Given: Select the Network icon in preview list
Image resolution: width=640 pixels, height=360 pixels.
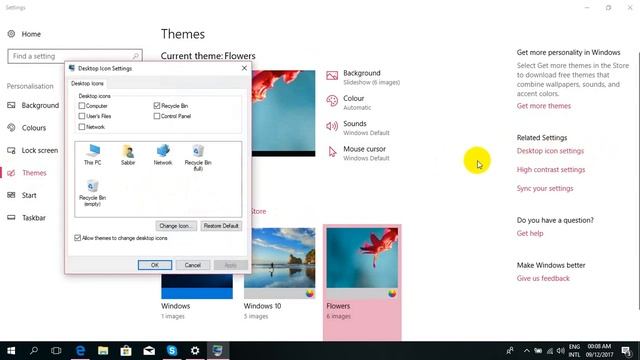Looking at the screenshot, I should pos(163,154).
